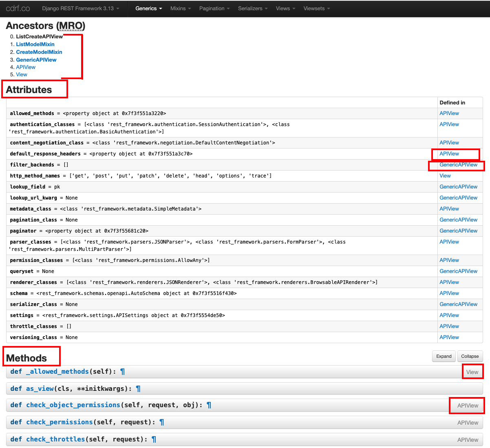Click the ¶ permalink beside check_object_permissions

(x=209, y=405)
